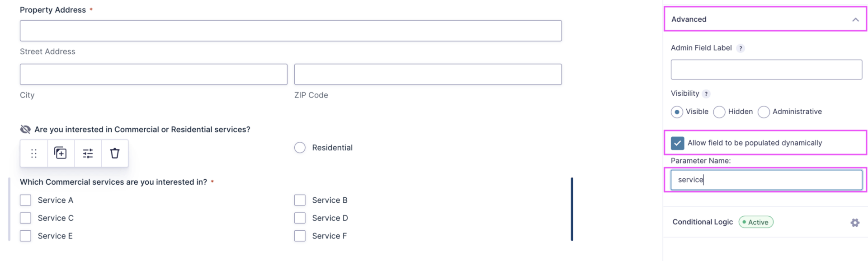Click the ZIP Code input field
The image size is (868, 261).
(x=428, y=75)
